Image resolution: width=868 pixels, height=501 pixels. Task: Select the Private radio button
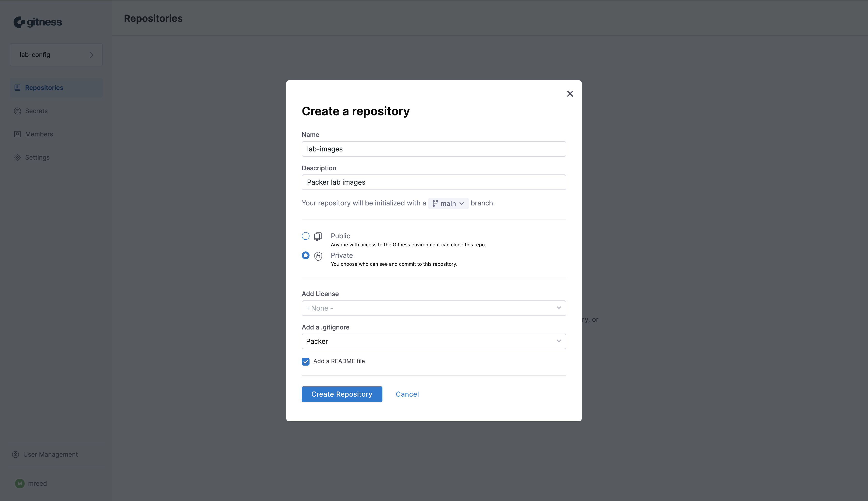[x=305, y=255]
